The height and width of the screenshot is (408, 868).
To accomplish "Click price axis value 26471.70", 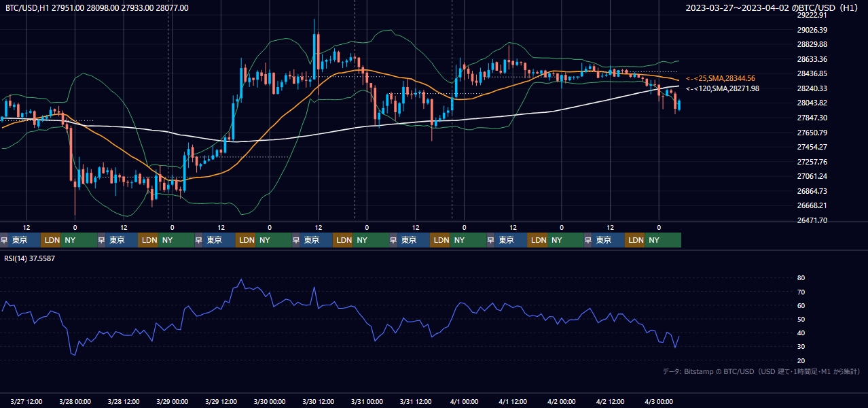I will pos(812,220).
